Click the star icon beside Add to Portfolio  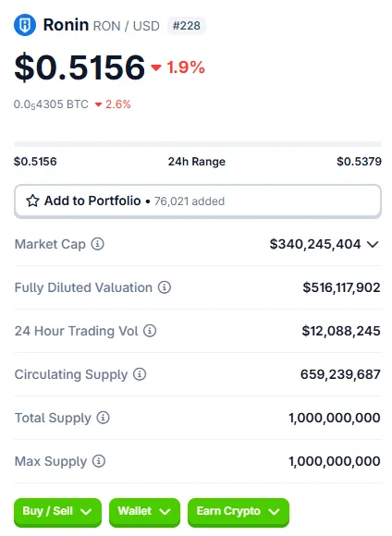33,201
